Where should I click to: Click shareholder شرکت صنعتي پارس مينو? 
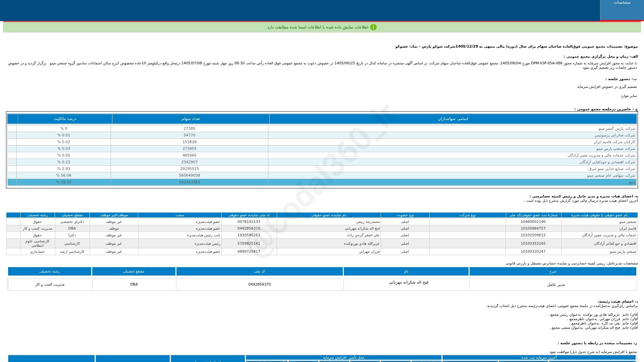[x=615, y=148]
